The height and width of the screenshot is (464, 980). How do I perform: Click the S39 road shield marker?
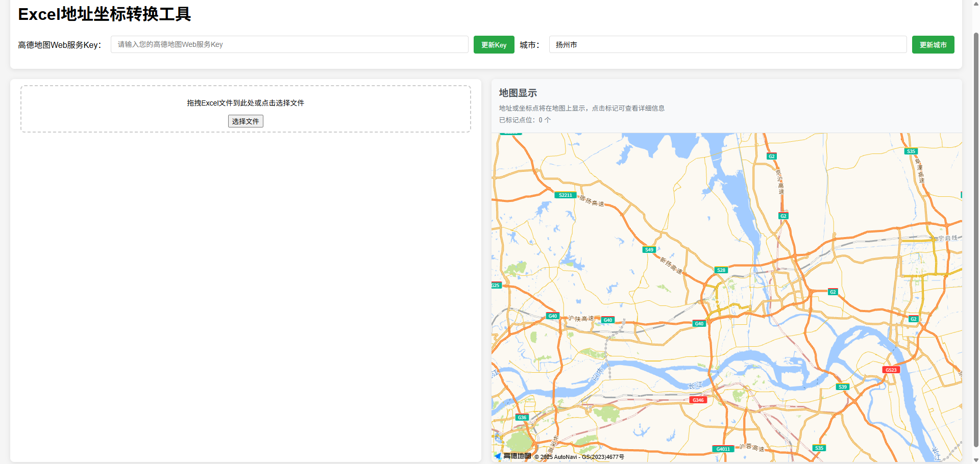pyautogui.click(x=842, y=386)
